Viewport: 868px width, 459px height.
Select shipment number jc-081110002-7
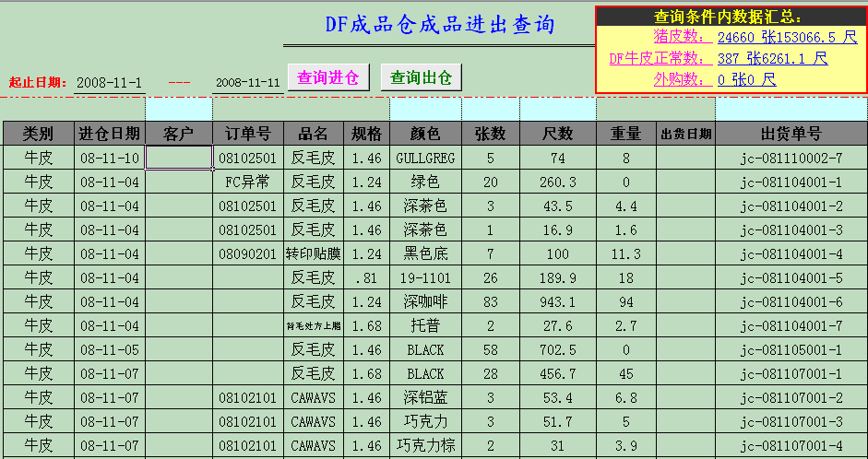point(791,159)
